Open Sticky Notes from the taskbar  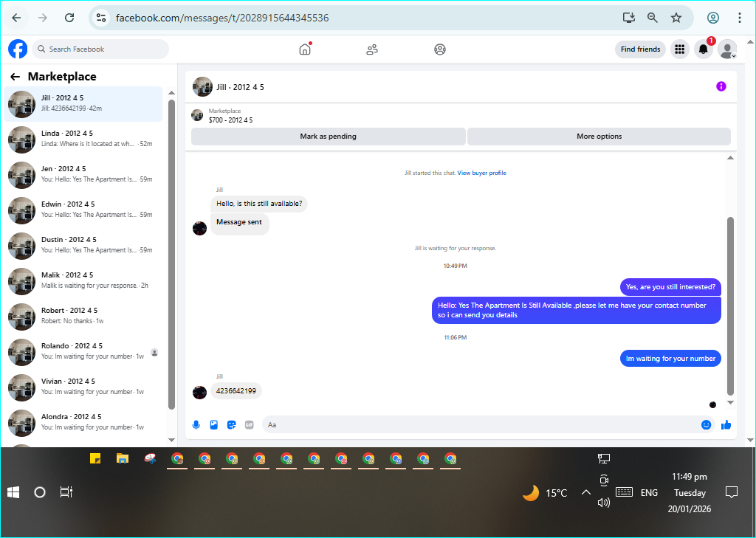click(x=95, y=458)
